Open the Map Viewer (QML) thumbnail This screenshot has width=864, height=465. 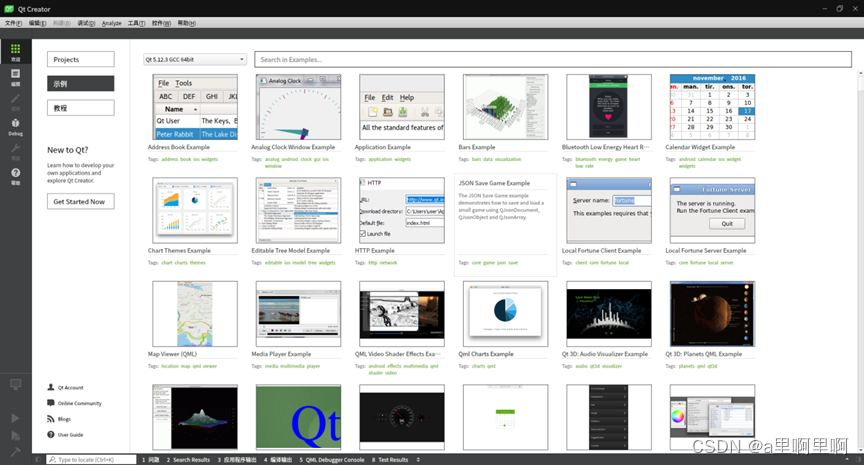pyautogui.click(x=195, y=313)
